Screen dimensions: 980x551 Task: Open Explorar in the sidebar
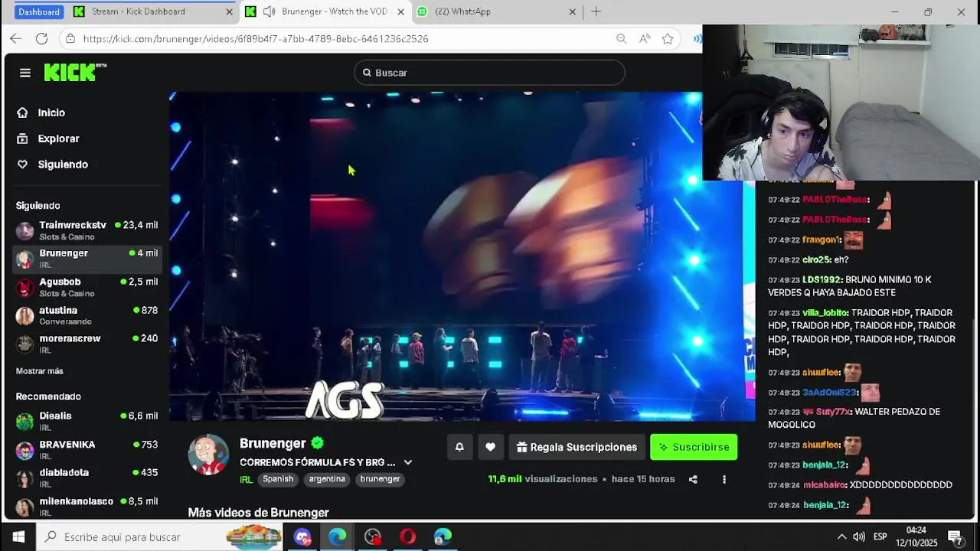(x=58, y=139)
